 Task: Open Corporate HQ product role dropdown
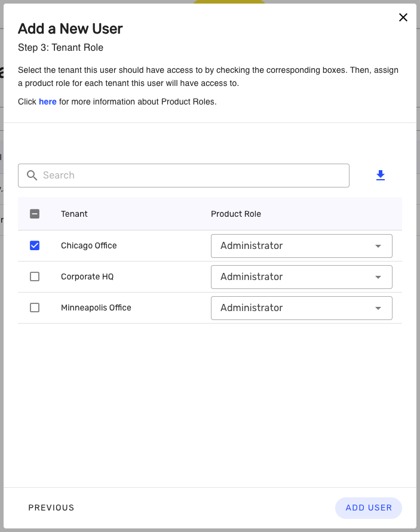click(302, 277)
